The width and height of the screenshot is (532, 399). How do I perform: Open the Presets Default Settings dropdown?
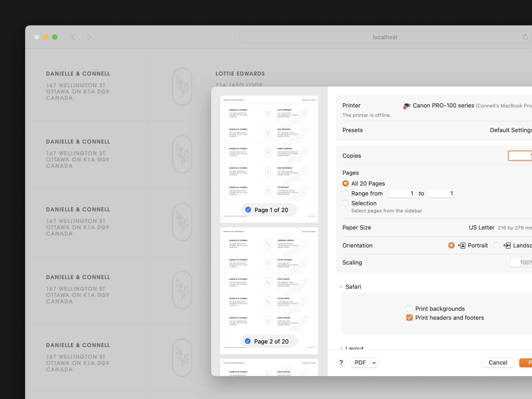[x=510, y=130]
